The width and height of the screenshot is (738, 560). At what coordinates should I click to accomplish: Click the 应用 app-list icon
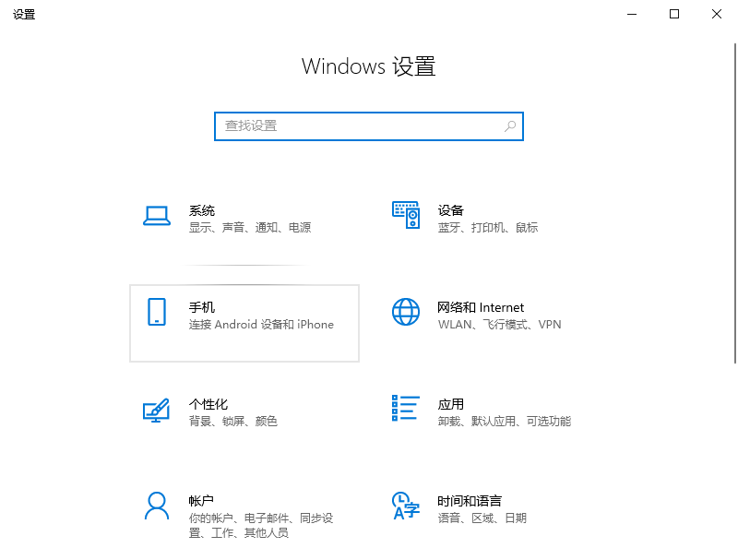point(405,410)
